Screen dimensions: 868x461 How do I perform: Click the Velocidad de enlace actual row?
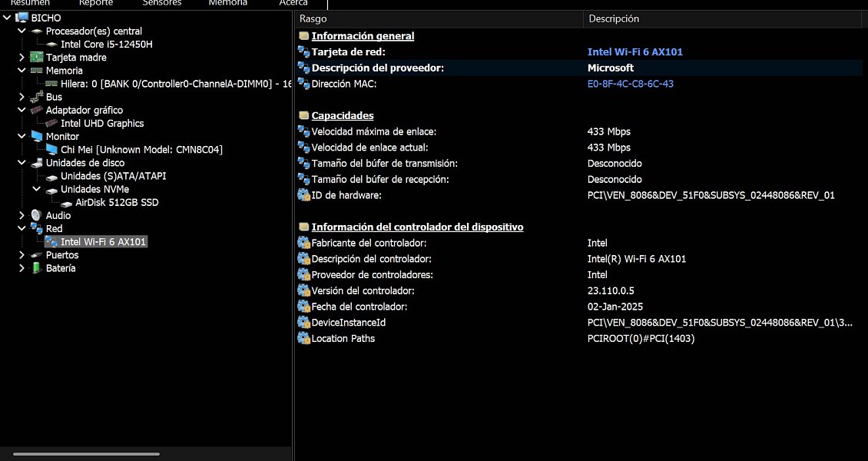[579, 148]
